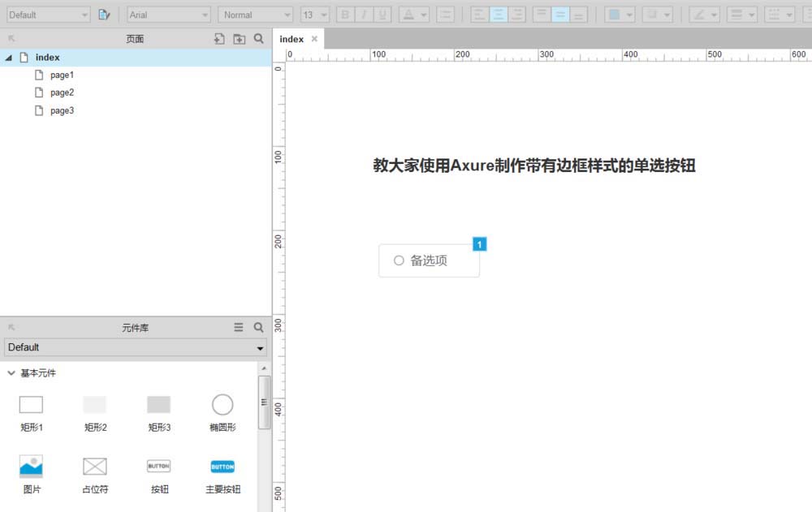The image size is (812, 512).
Task: Select the 备选项 radio button on canvas
Action: tap(429, 260)
